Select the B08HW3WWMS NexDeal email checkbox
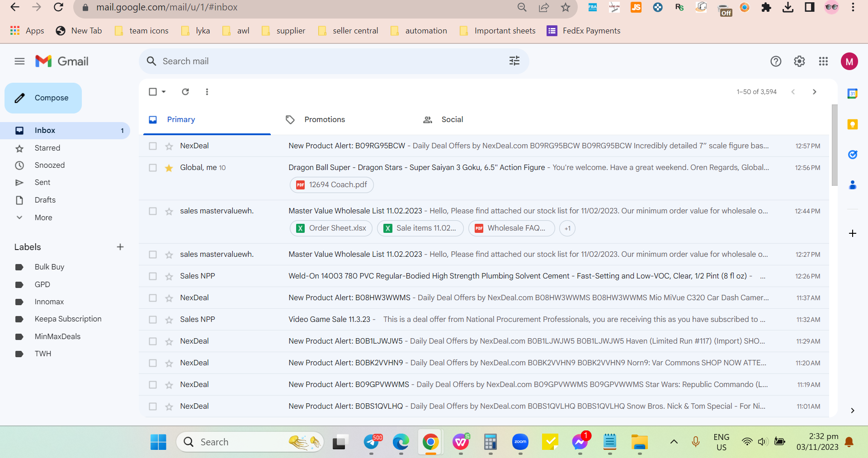This screenshot has width=868, height=458. [x=153, y=298]
